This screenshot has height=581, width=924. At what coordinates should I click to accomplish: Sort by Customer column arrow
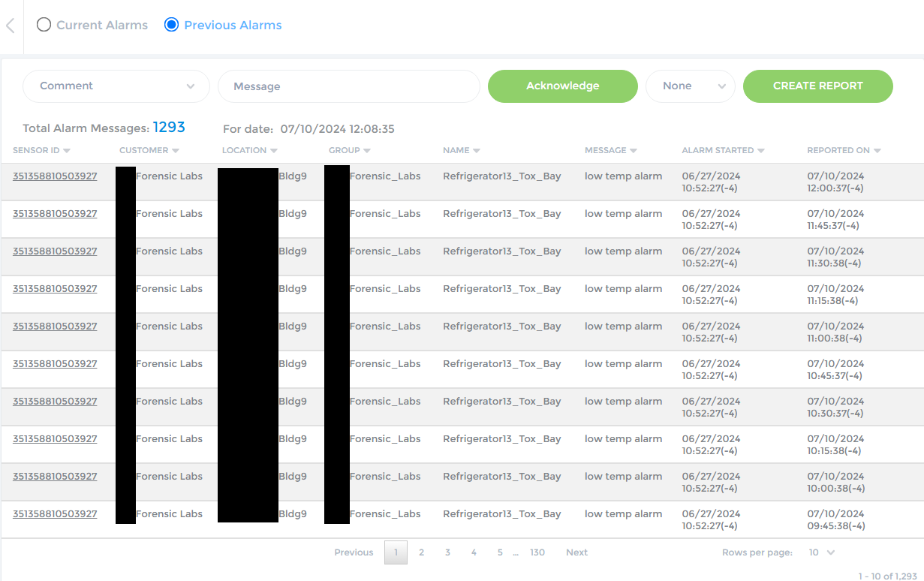pyautogui.click(x=176, y=151)
